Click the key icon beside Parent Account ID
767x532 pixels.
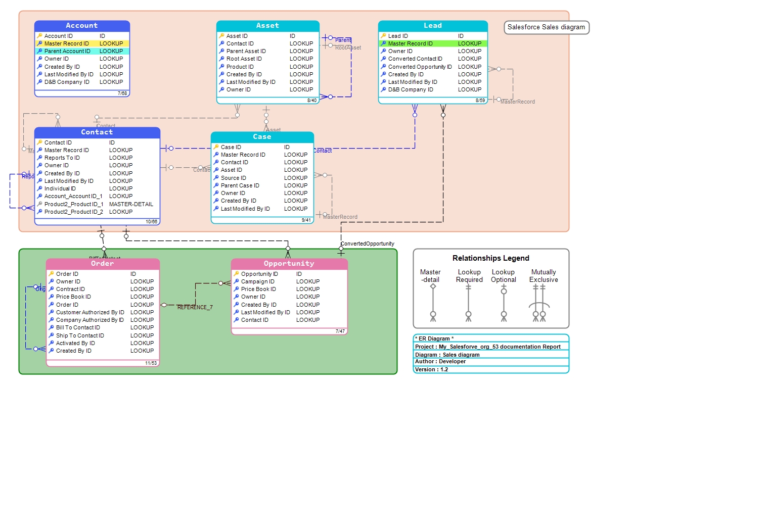point(39,51)
